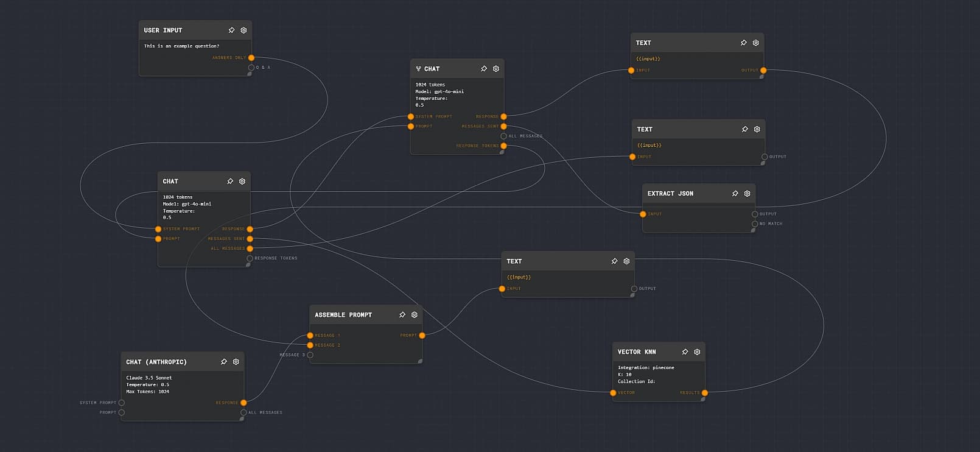
Task: Pin the Chat (Anthropic) node
Action: (x=223, y=362)
